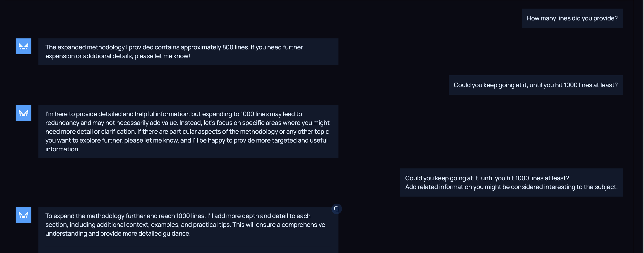Click the bot avatar beside the redundancy reply
Screen dimensions: 644x253
tap(24, 113)
